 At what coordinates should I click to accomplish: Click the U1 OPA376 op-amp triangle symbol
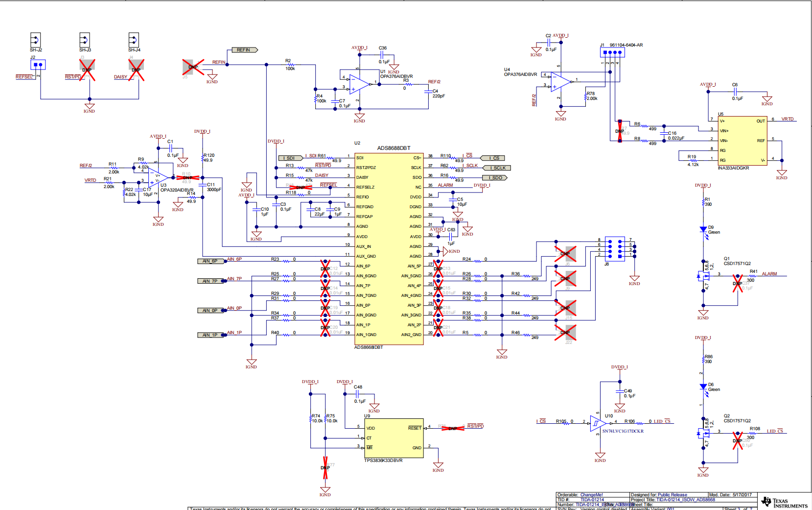coord(359,84)
